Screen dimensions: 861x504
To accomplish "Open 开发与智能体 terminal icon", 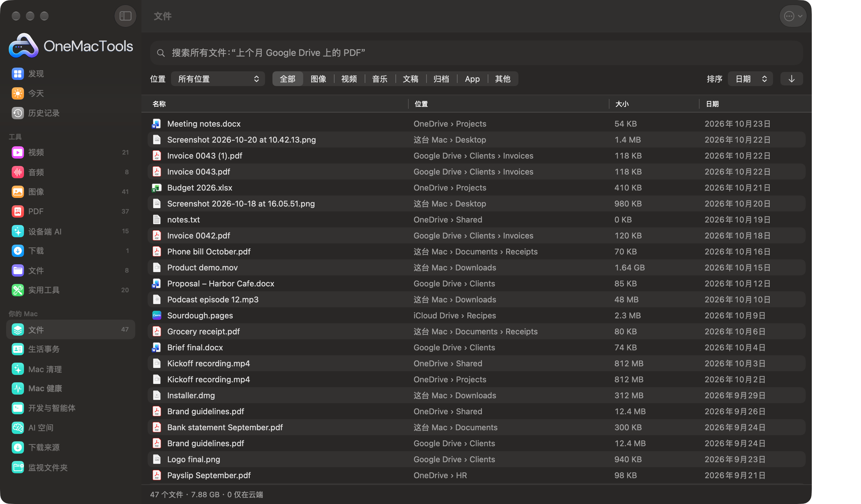I will pos(18,408).
